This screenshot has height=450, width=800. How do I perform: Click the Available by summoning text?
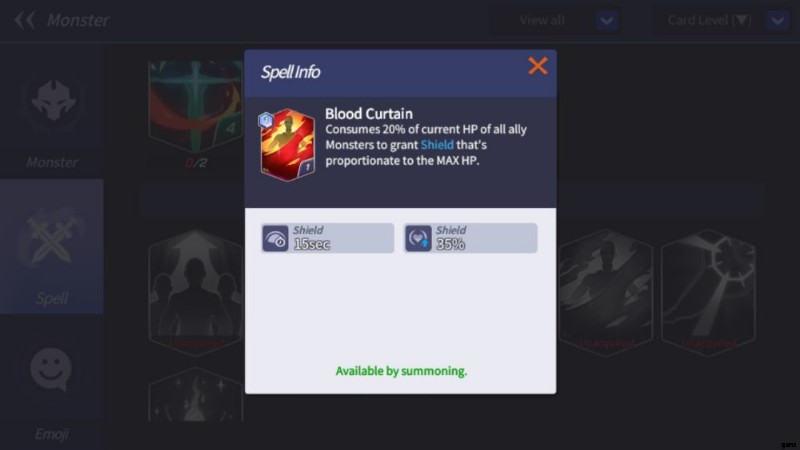pos(401,371)
